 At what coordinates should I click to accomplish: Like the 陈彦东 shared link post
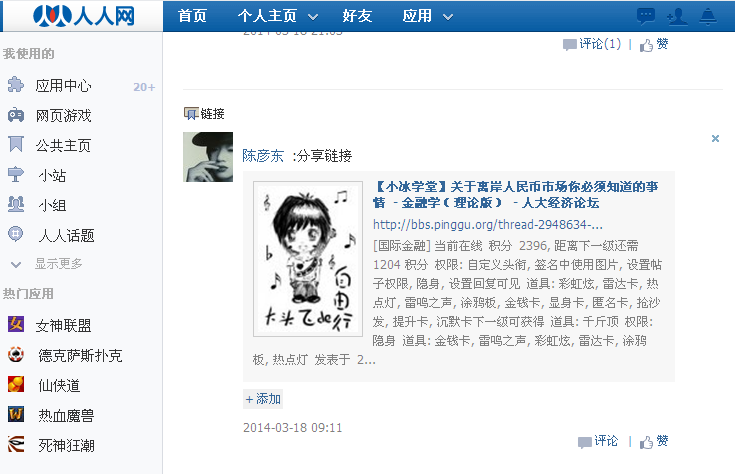(x=654, y=441)
